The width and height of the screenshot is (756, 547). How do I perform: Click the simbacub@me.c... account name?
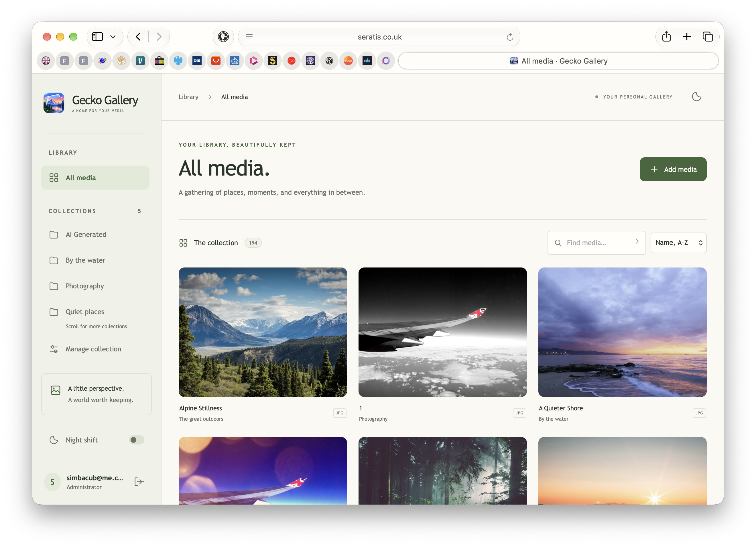coord(95,478)
